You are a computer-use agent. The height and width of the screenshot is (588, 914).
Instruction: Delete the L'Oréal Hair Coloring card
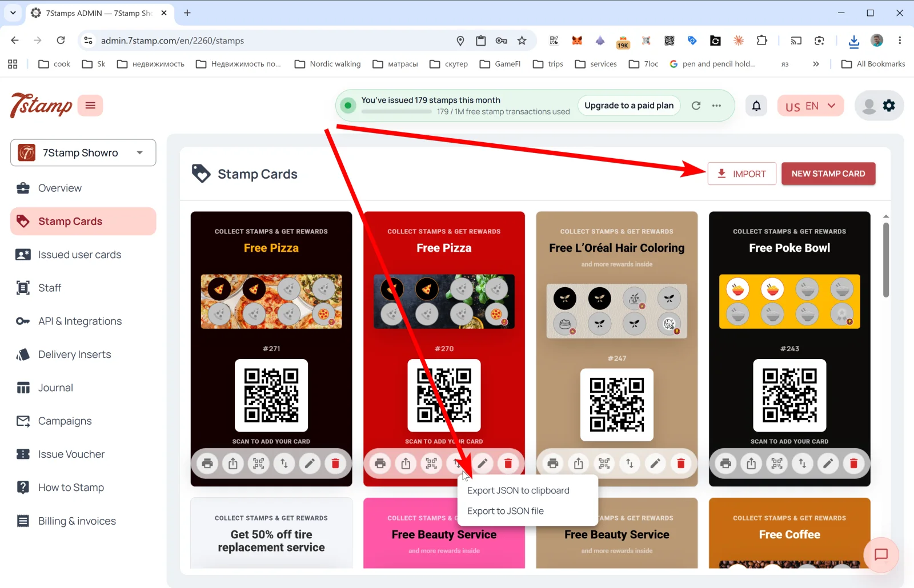click(x=681, y=464)
